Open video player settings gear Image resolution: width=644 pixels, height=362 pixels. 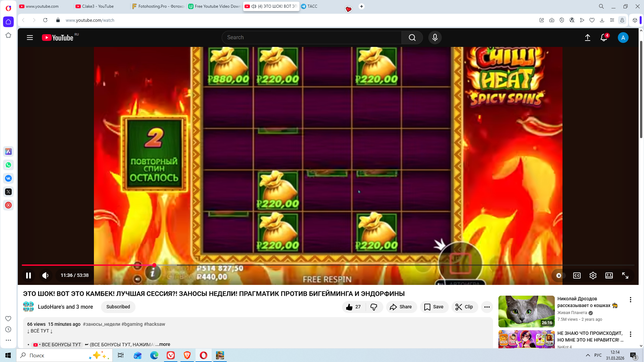click(593, 276)
